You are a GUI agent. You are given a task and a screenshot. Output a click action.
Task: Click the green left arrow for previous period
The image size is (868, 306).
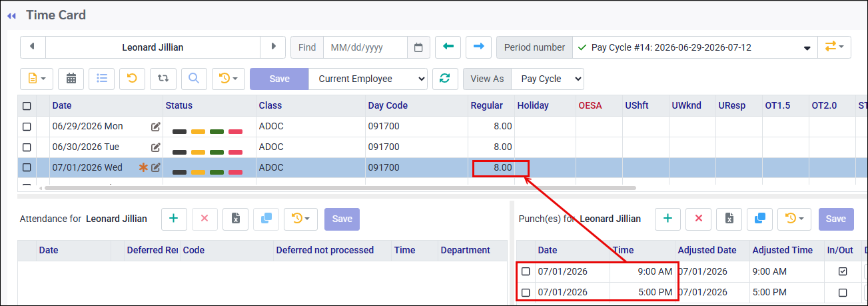pos(448,47)
